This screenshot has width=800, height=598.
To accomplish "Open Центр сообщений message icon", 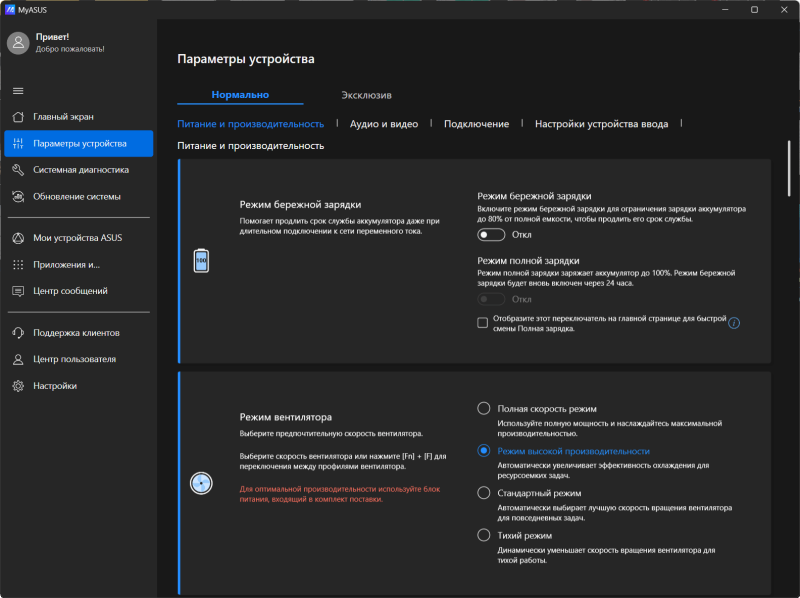I will [x=18, y=291].
